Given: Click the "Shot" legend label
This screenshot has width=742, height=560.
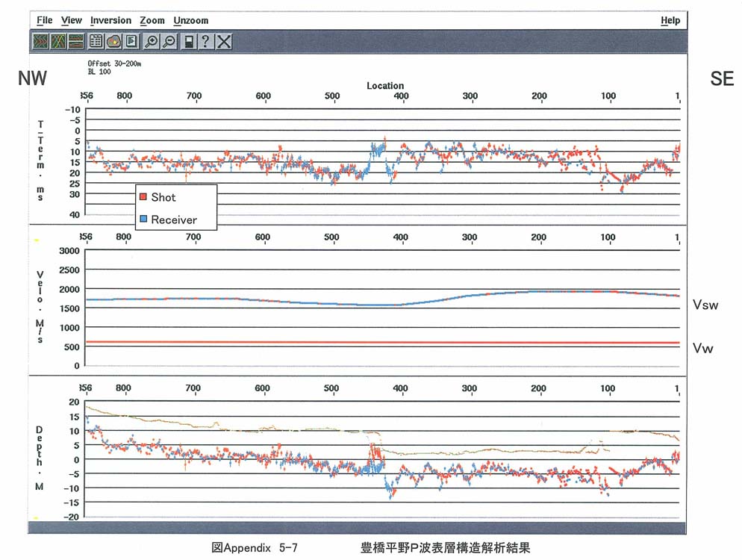Looking at the screenshot, I should pyautogui.click(x=163, y=197).
